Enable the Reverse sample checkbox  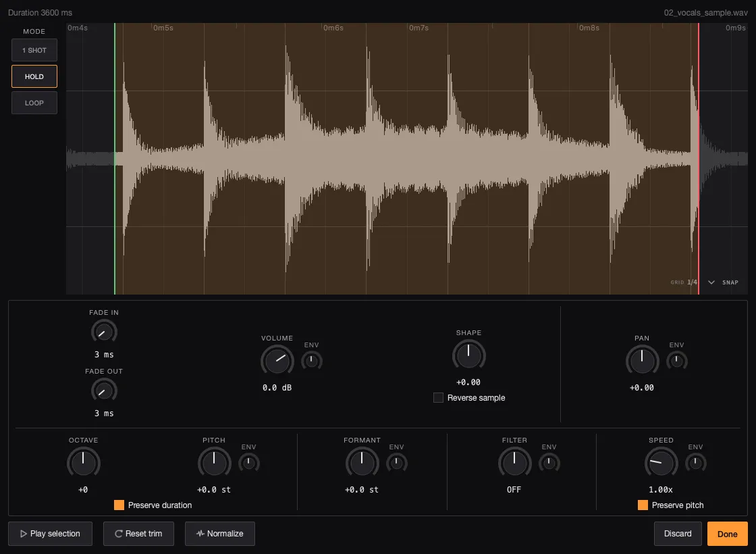click(x=438, y=398)
